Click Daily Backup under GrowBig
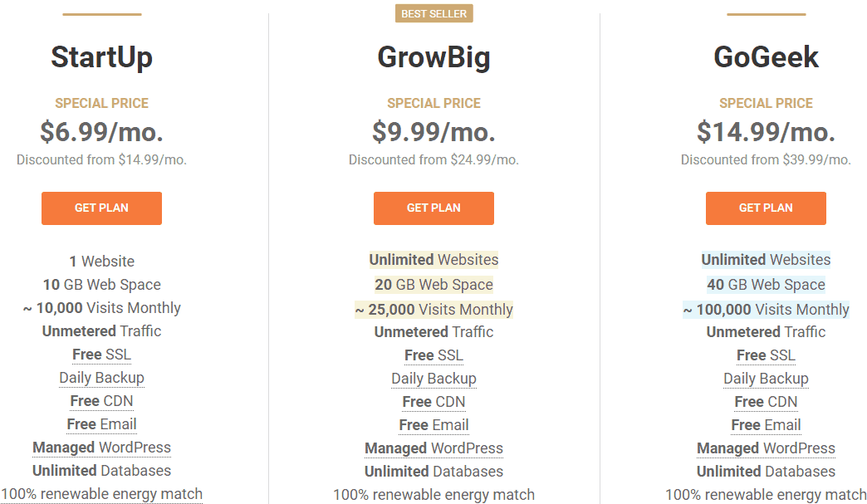This screenshot has height=504, width=867. pyautogui.click(x=433, y=379)
